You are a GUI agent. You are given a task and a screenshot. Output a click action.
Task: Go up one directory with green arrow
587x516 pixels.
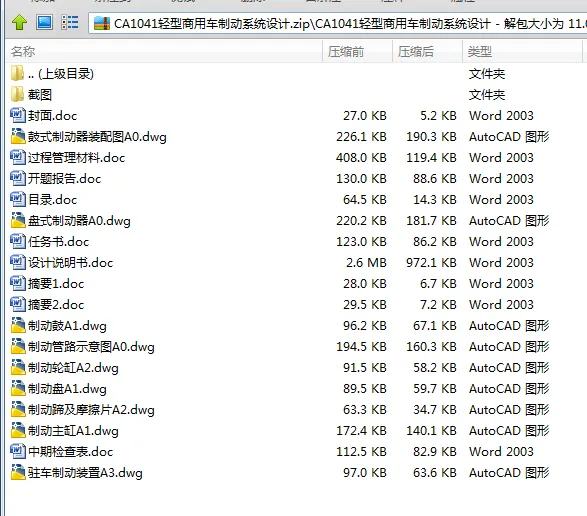coord(19,22)
